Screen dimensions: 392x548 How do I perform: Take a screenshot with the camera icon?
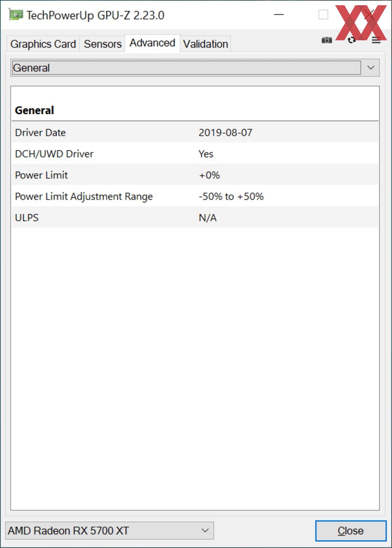coord(327,40)
